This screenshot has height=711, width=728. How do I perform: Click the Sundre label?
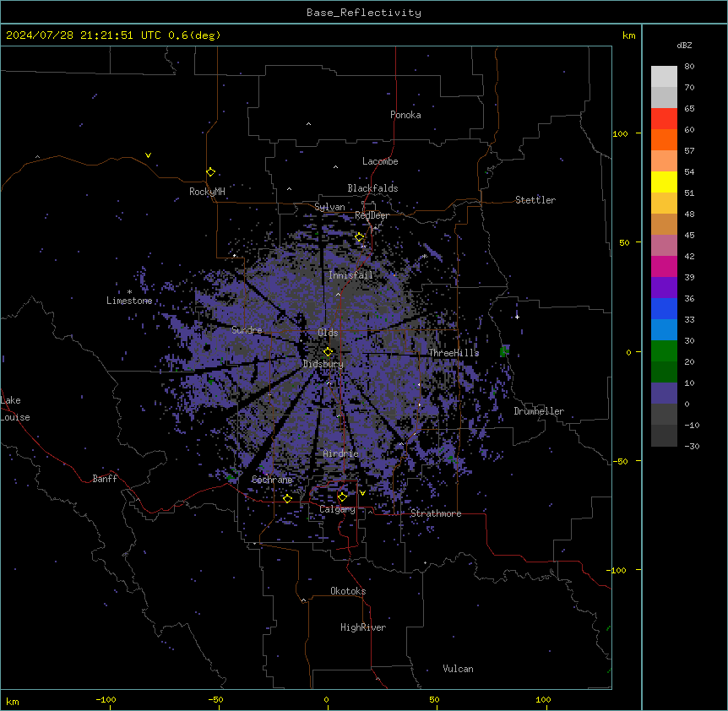point(247,330)
